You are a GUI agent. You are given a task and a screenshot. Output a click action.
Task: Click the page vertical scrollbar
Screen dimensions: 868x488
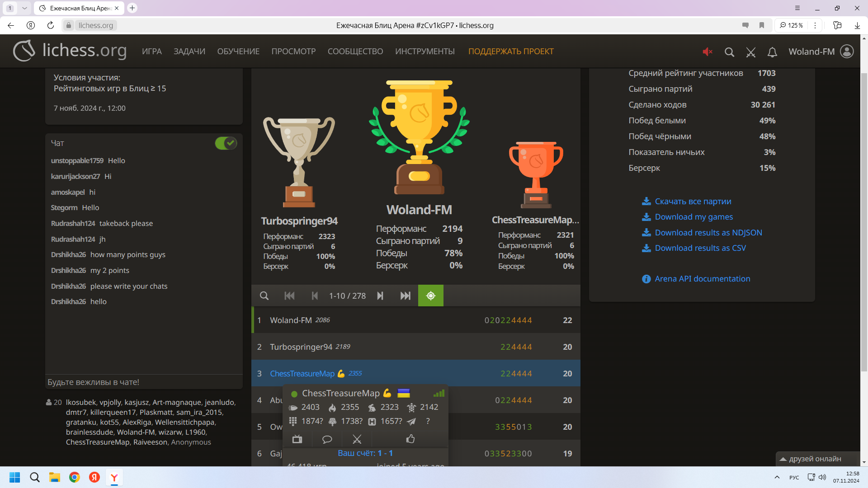[x=864, y=221]
